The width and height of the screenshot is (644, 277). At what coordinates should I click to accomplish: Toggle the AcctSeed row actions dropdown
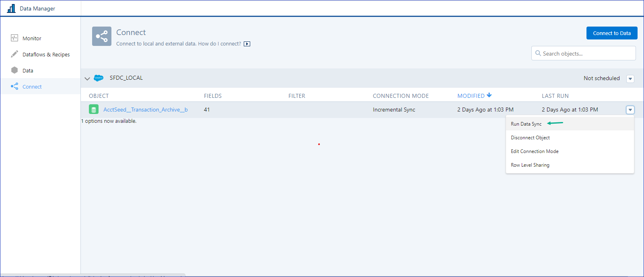click(x=630, y=110)
